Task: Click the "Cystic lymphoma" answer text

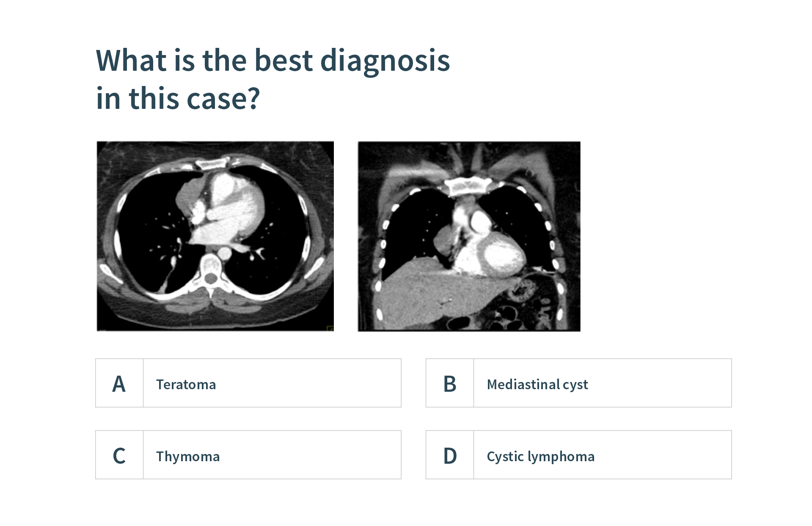Action: (540, 457)
